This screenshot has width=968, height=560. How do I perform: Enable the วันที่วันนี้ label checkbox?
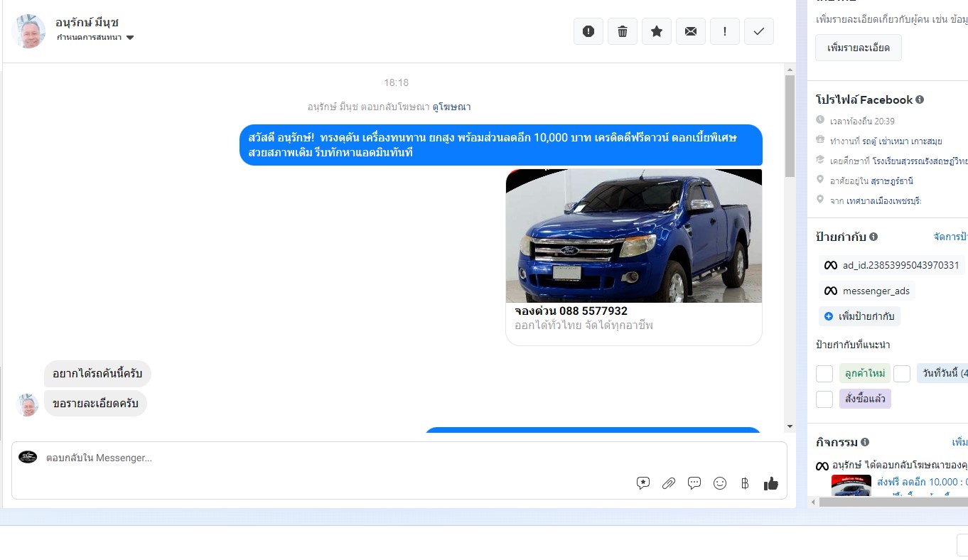[902, 374]
